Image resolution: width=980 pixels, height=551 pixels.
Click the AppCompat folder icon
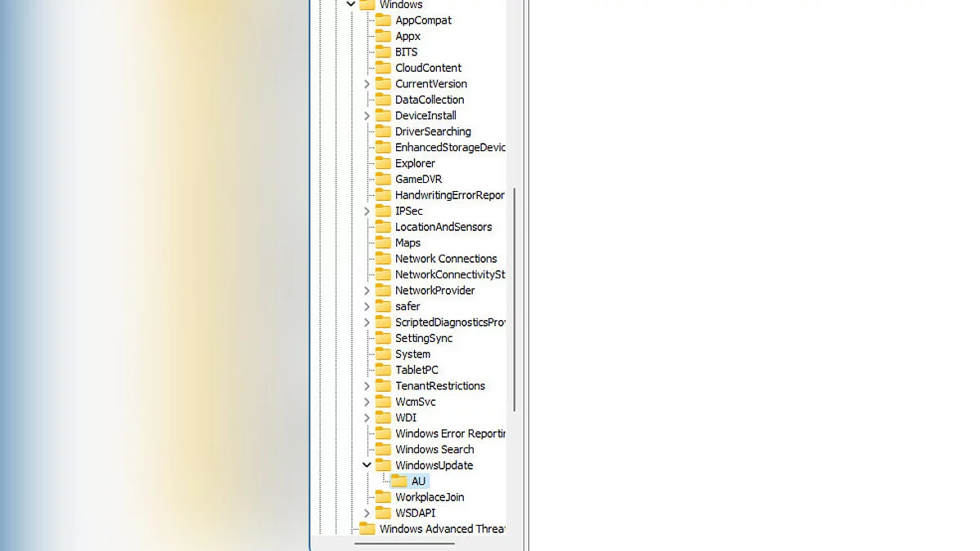pyautogui.click(x=383, y=20)
